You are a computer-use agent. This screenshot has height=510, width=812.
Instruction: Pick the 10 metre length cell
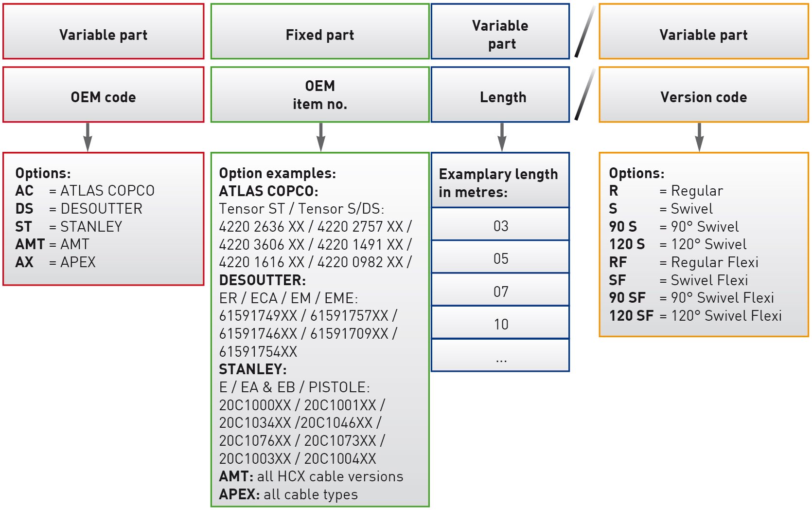point(500,324)
